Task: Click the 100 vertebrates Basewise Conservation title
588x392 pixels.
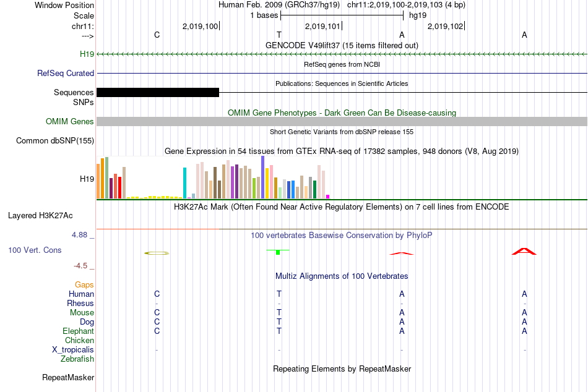Action: point(342,236)
